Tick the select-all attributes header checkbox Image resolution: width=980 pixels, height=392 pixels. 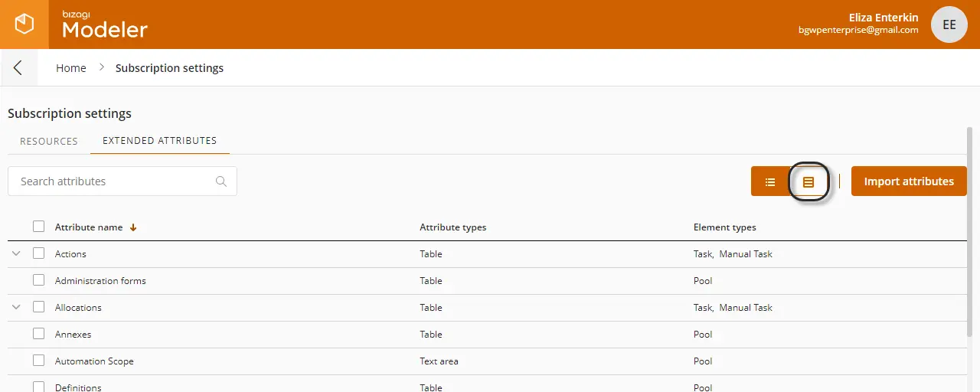39,227
